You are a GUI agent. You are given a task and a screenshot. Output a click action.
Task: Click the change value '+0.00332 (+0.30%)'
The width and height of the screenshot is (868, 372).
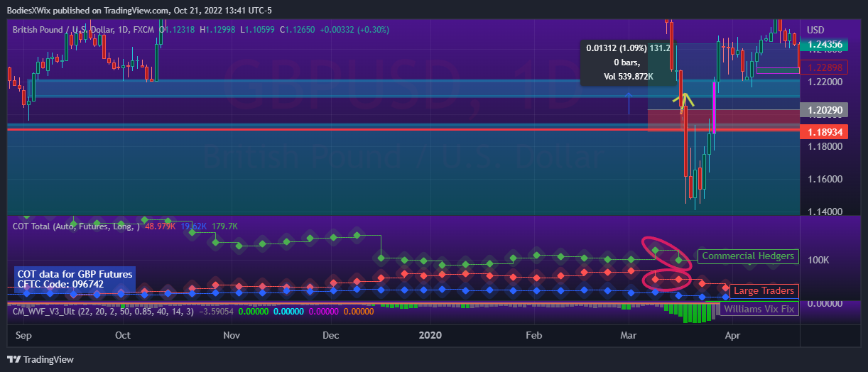[x=355, y=30]
